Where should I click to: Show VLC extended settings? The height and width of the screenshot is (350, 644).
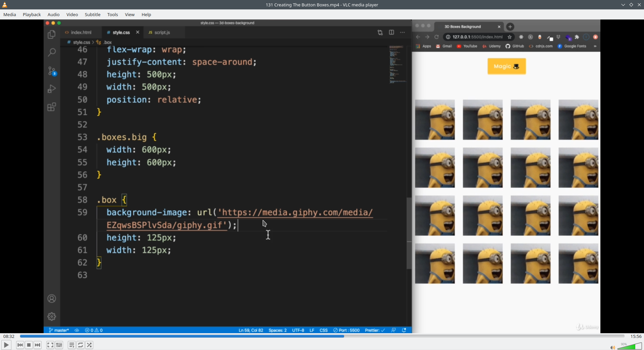pos(59,345)
